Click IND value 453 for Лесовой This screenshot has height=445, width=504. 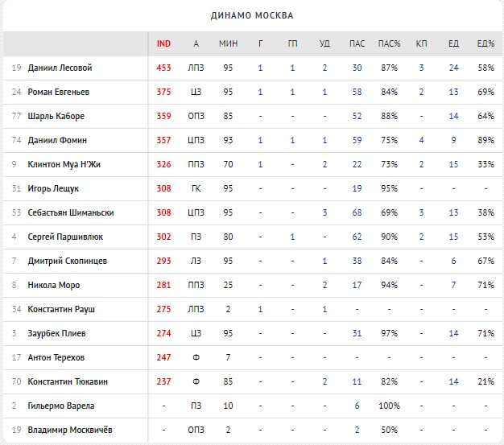(x=163, y=68)
